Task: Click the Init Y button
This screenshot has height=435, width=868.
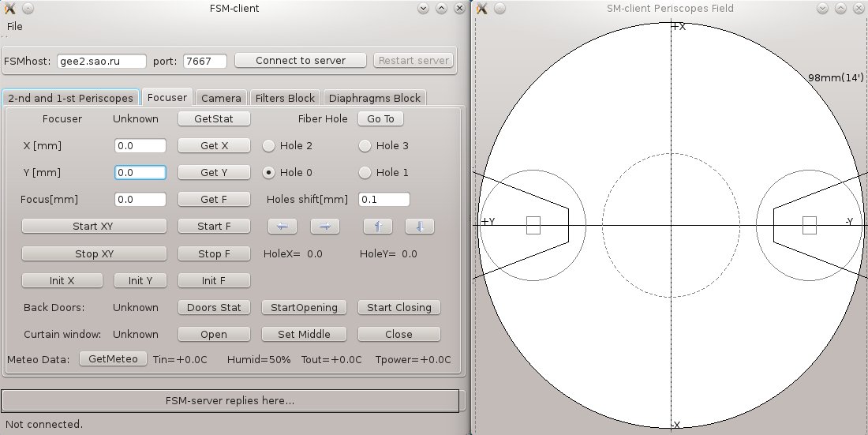Action: 140,280
